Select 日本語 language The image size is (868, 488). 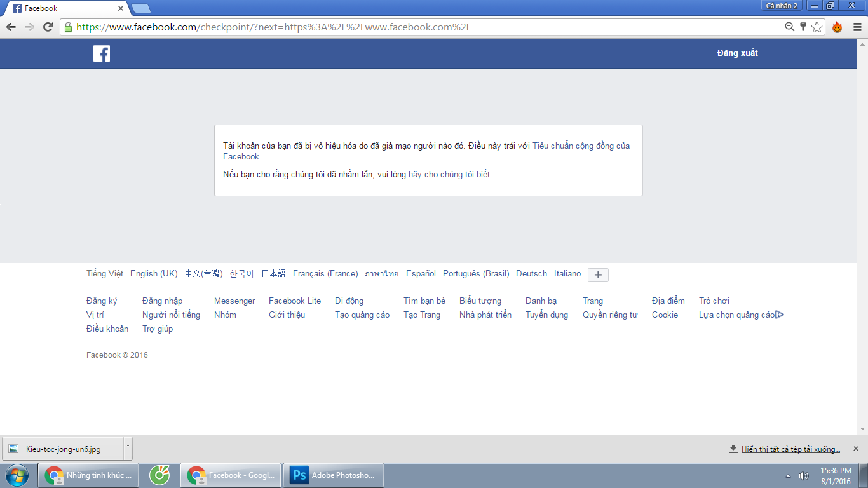[273, 274]
